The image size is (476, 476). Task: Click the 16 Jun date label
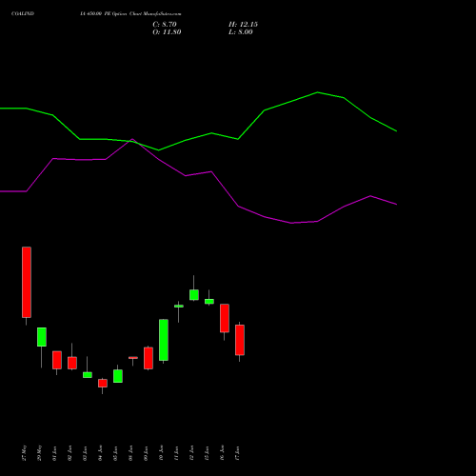[x=223, y=453]
